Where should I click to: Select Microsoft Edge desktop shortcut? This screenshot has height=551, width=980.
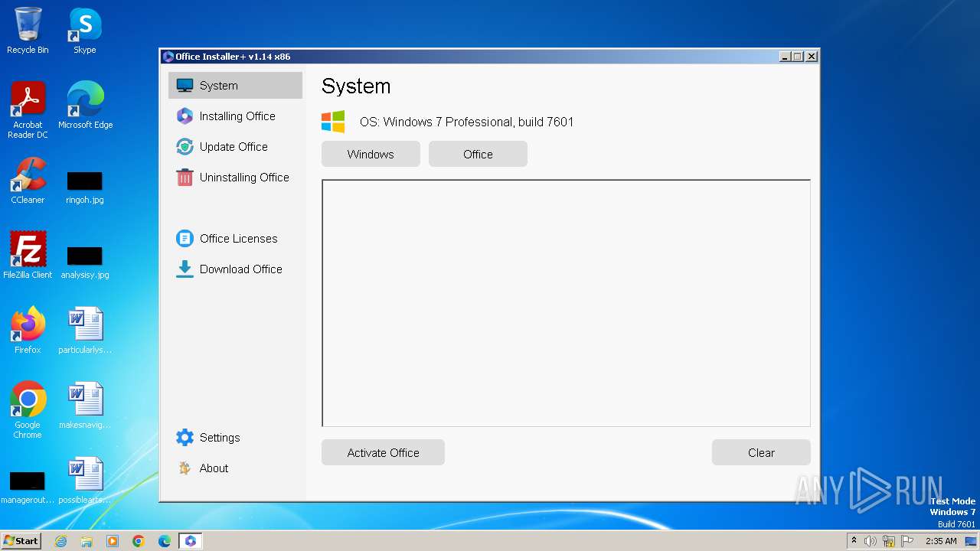[x=85, y=106]
